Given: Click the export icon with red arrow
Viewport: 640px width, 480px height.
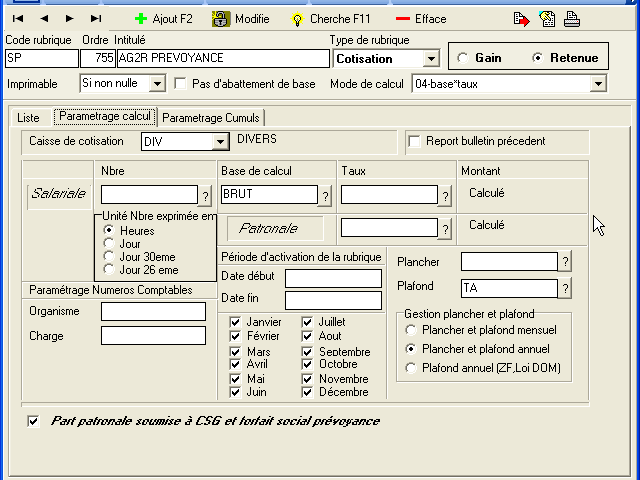Looking at the screenshot, I should click(522, 19).
